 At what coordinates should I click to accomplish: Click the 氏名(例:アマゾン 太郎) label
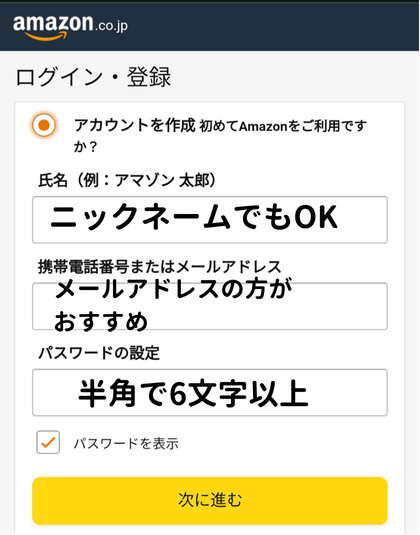tap(127, 180)
